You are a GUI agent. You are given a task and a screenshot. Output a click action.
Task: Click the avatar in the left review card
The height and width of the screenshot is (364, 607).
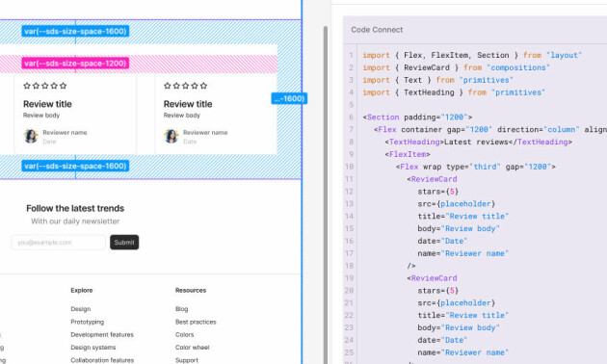click(31, 136)
